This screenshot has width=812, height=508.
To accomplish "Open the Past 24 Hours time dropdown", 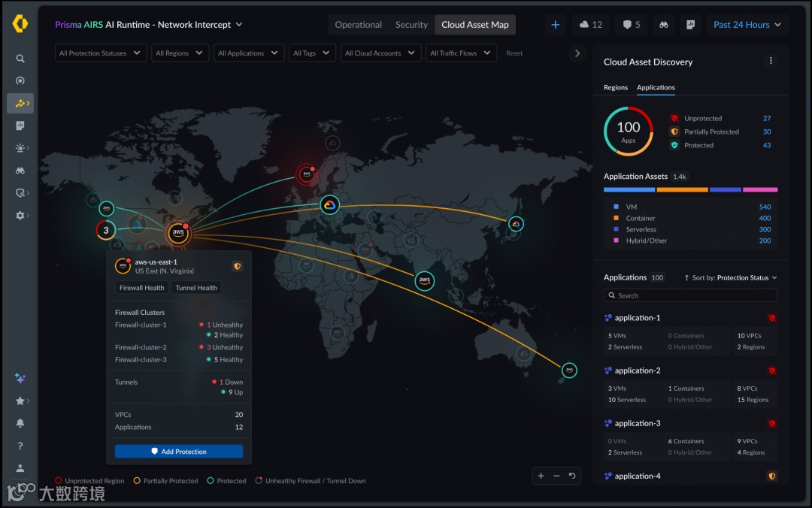I will click(747, 24).
